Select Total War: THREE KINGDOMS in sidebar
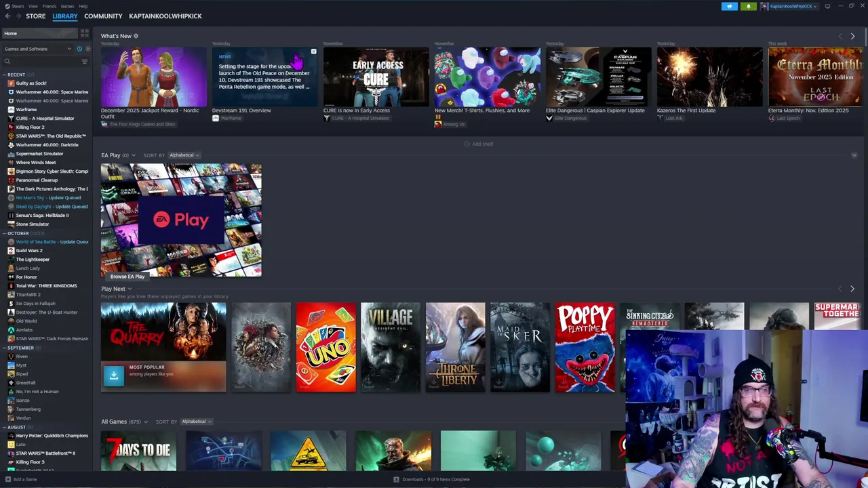 point(46,286)
